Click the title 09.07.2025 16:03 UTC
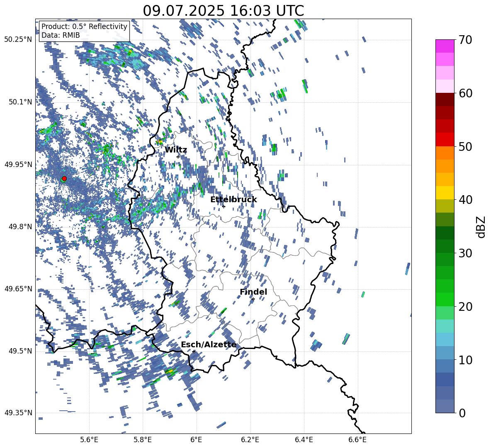This screenshot has height=448, width=491. pyautogui.click(x=223, y=11)
